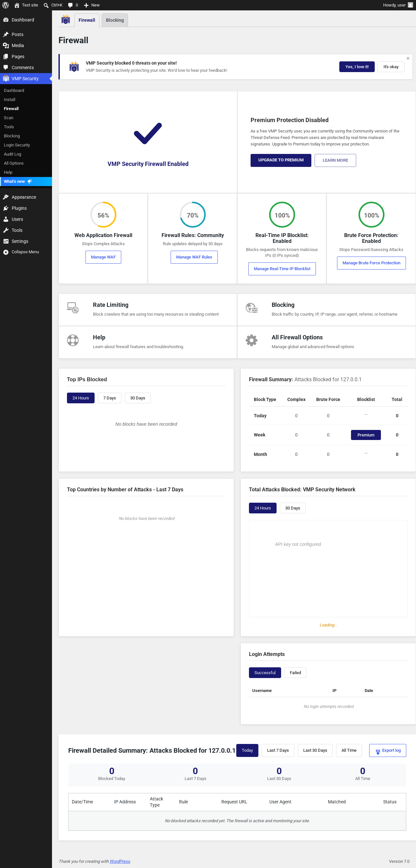Viewport: 416px width, 868px height.
Task: Filter detailed summary to Today
Action: [x=247, y=750]
